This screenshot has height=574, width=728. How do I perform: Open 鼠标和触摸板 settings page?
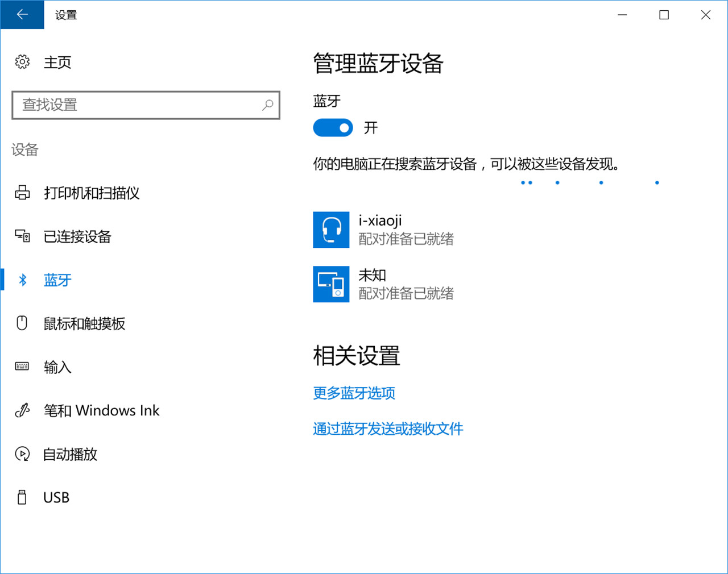coord(84,324)
